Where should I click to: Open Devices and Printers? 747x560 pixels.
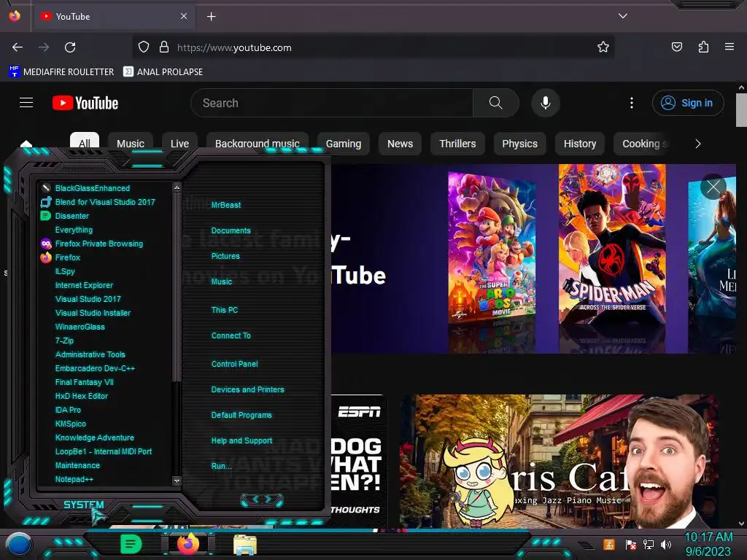tap(247, 389)
